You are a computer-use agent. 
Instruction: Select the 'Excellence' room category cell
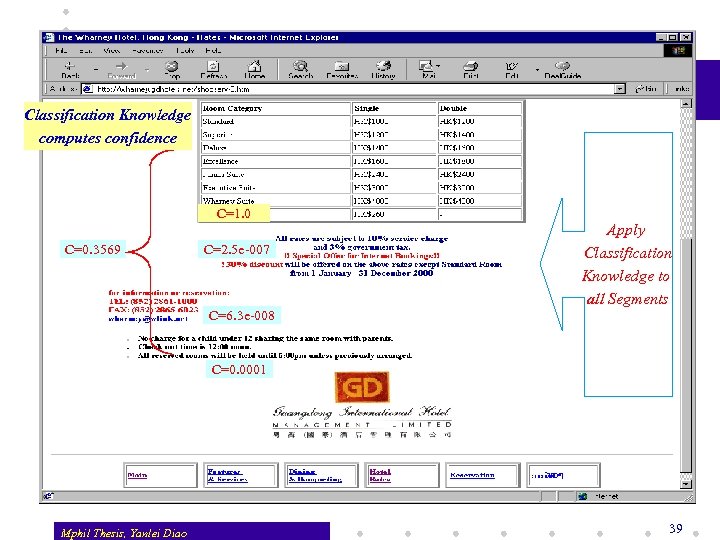[x=276, y=162]
